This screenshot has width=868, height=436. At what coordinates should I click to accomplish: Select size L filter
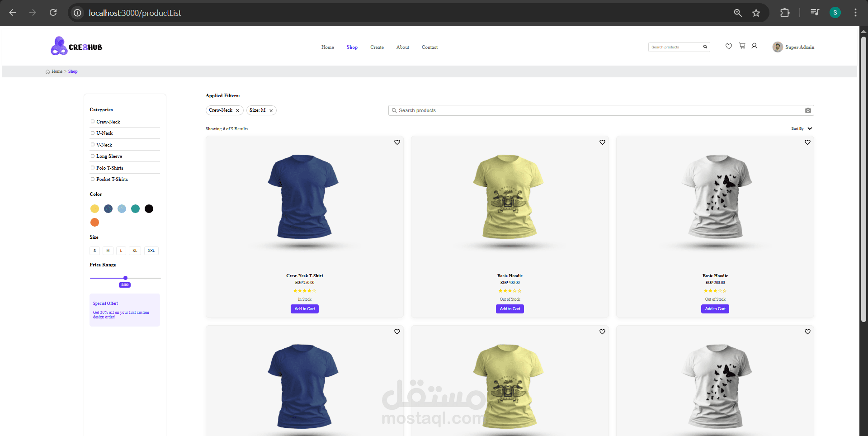[x=121, y=251]
